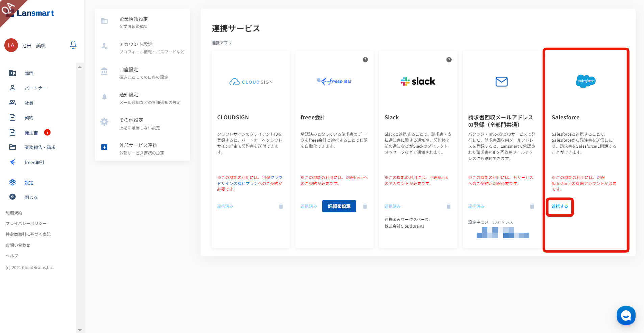Delete the 請求書回収メールアドレス integration via trash icon

(532, 206)
